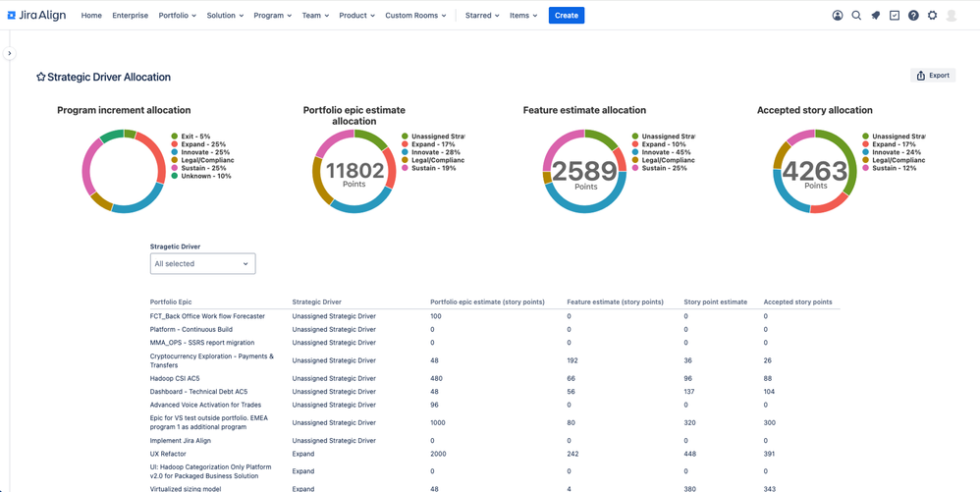Screen dimensions: 980x492
Task: Open the checklist icon in top bar
Action: pyautogui.click(x=895, y=16)
